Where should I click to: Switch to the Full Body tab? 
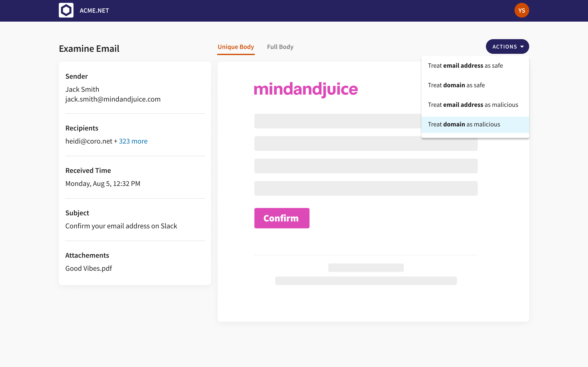(x=280, y=47)
